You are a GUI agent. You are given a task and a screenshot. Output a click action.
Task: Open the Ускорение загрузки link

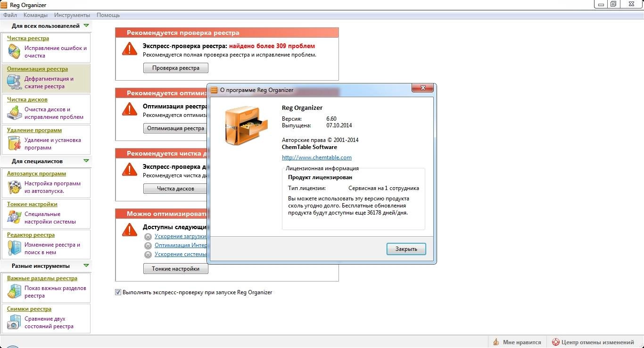[181, 236]
